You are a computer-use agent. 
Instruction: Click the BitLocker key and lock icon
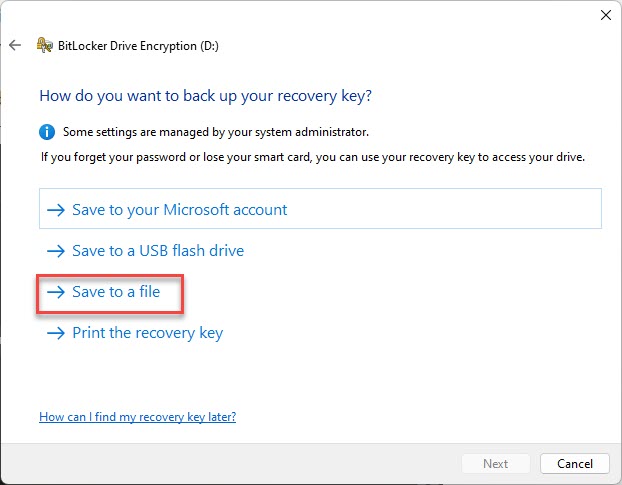click(x=44, y=45)
